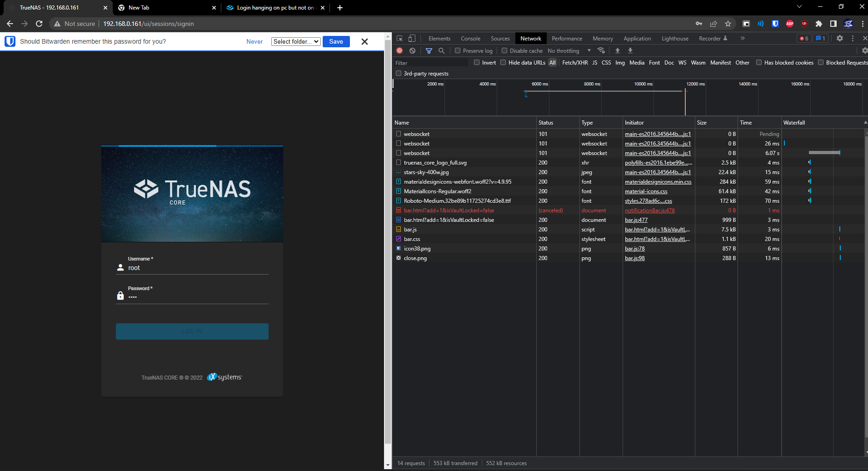Export HAR with the download arrow
Viewport: 868px width, 471px height.
click(630, 50)
